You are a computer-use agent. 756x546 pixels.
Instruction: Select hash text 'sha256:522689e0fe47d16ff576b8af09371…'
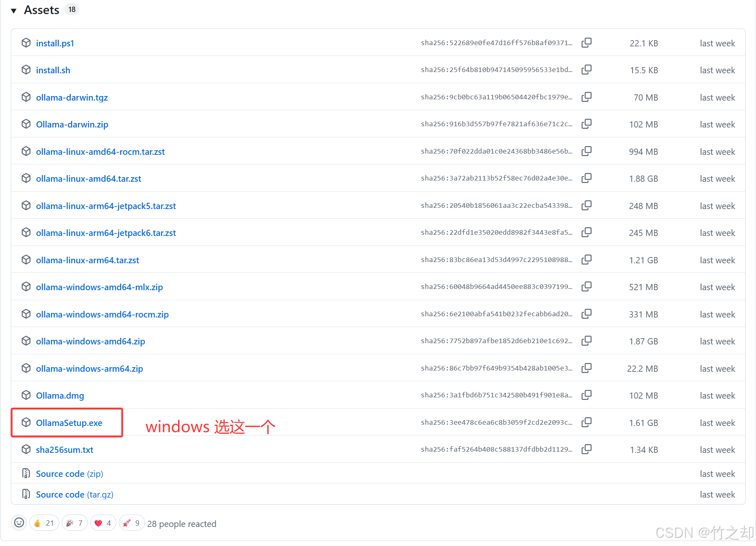pos(497,43)
